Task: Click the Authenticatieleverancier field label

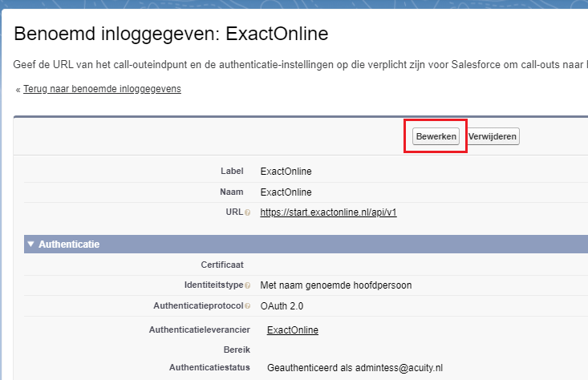Action: (200, 329)
